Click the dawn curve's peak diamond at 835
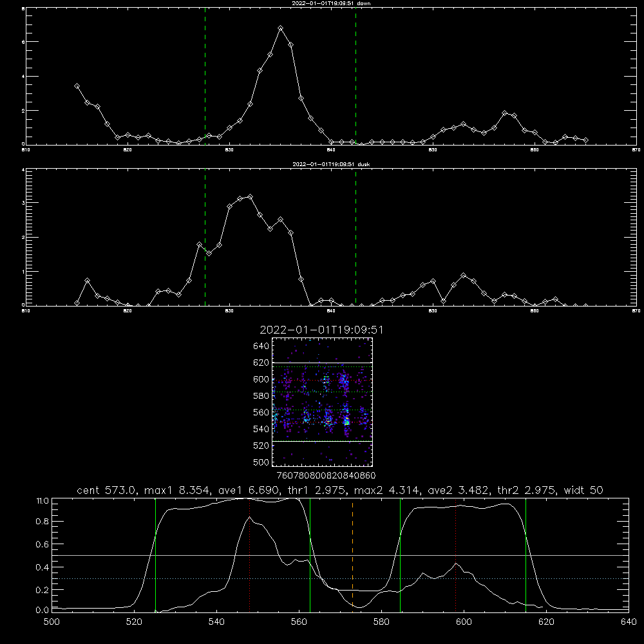Image resolution: width=644 pixels, height=644 pixels. tap(281, 28)
